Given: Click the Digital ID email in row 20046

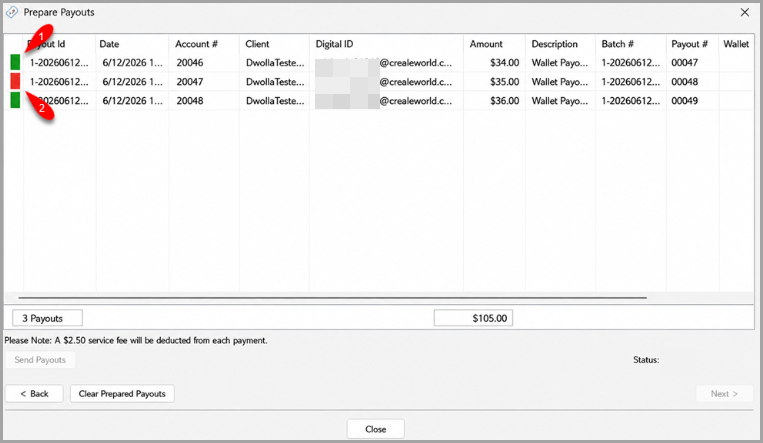Looking at the screenshot, I should (x=383, y=62).
